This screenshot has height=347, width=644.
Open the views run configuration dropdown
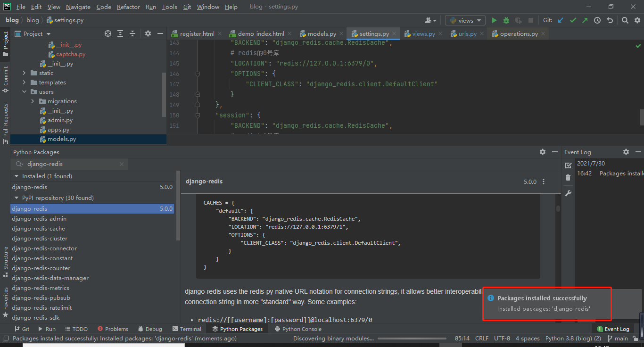tap(465, 20)
